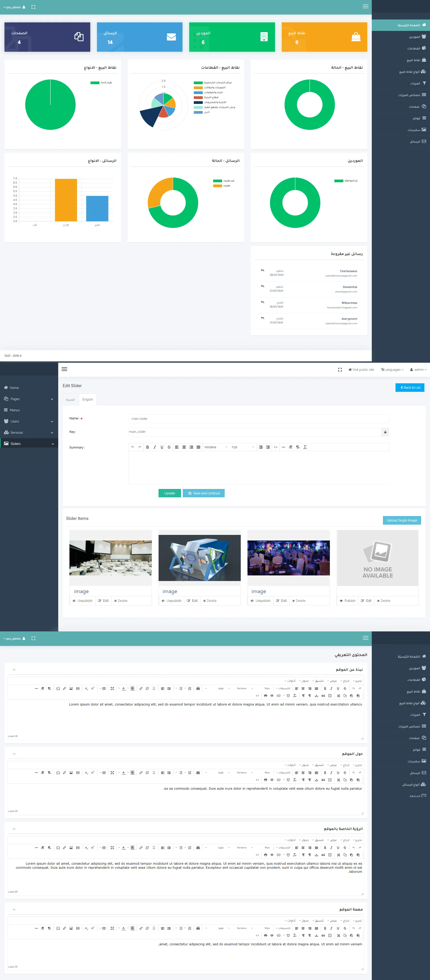
Task: Delete the slider item with no image
Action: pyautogui.click(x=384, y=601)
